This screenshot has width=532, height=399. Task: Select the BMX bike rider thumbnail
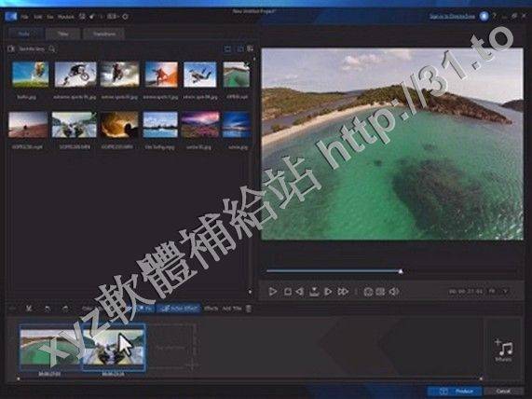(x=75, y=75)
